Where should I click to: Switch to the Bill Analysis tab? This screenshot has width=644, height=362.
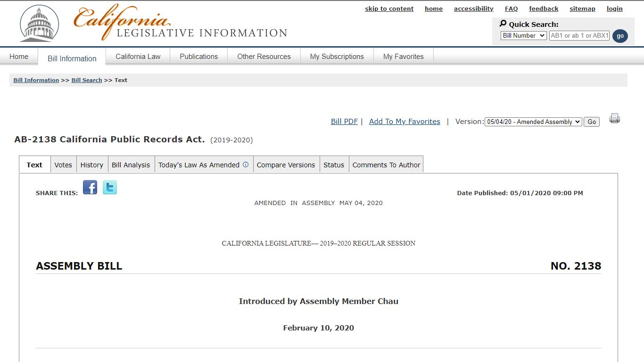pos(131,165)
